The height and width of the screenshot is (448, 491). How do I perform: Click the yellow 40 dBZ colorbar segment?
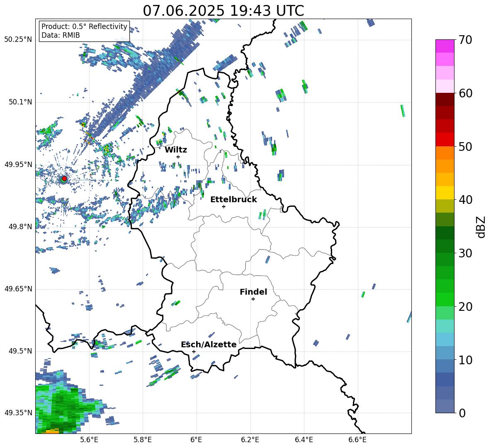point(445,193)
